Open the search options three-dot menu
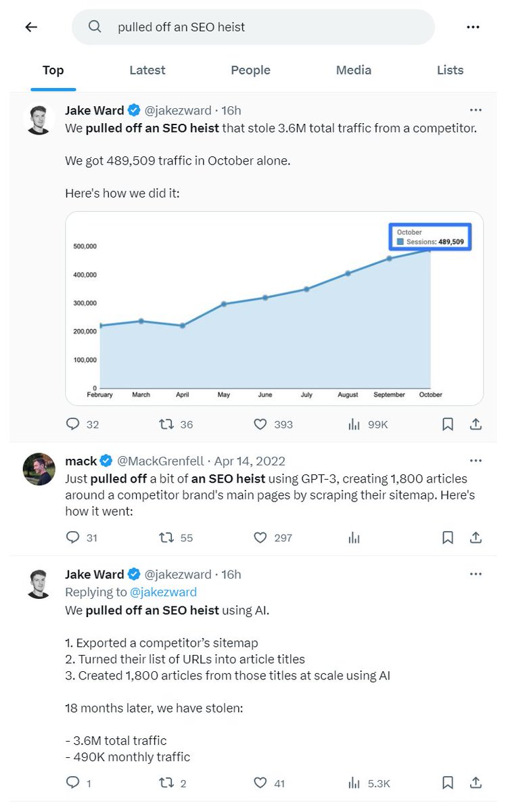Screen dimensions: 506x812 (x=473, y=27)
